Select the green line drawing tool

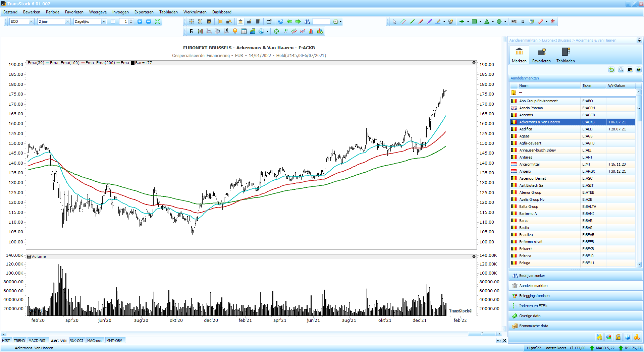(412, 21)
